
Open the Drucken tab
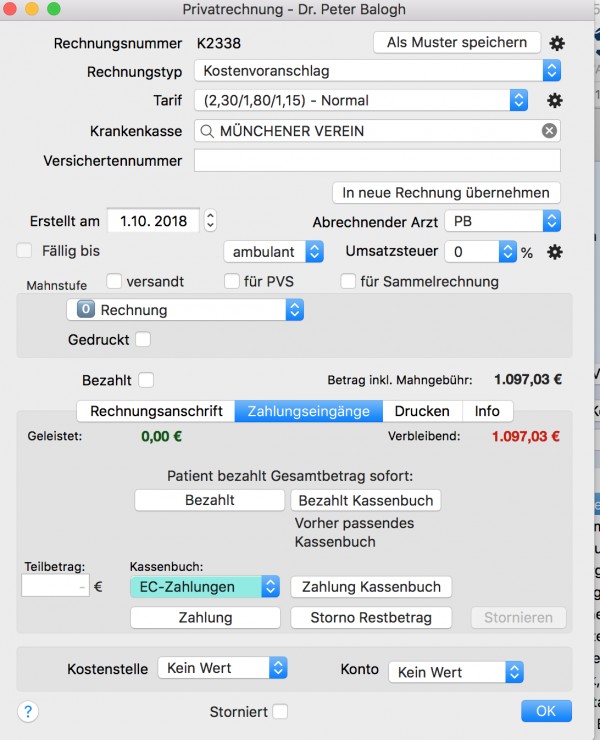click(x=422, y=411)
